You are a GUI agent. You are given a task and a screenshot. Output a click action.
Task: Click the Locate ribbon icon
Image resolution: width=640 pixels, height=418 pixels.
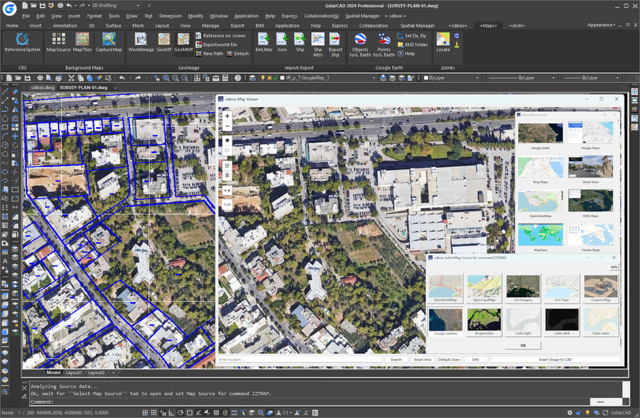pos(443,42)
